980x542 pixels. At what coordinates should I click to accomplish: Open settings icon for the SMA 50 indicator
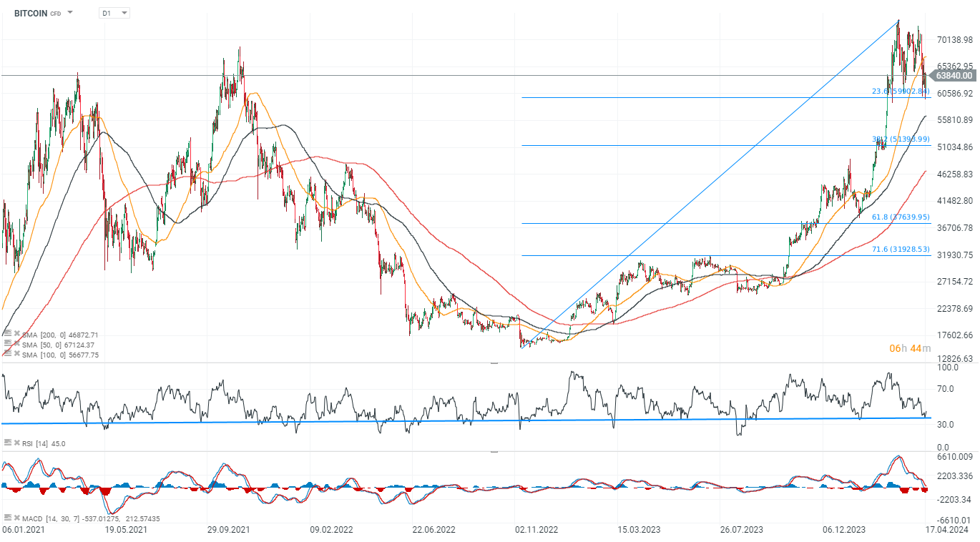[7, 345]
